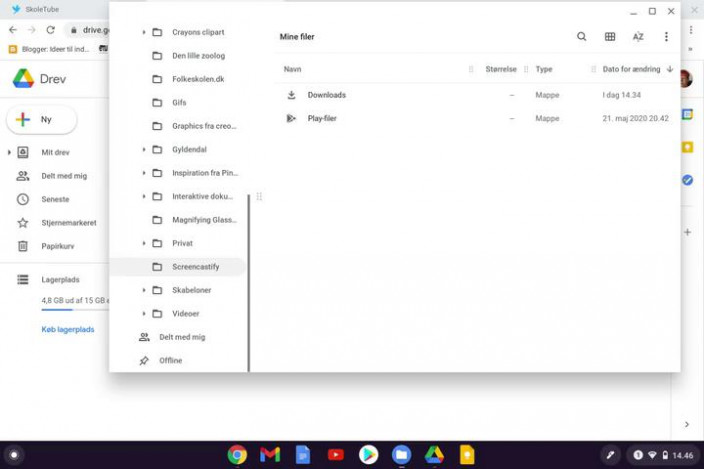Open Delt med mig in Files sidebar
Viewport: 704px width, 469px height.
point(181,337)
